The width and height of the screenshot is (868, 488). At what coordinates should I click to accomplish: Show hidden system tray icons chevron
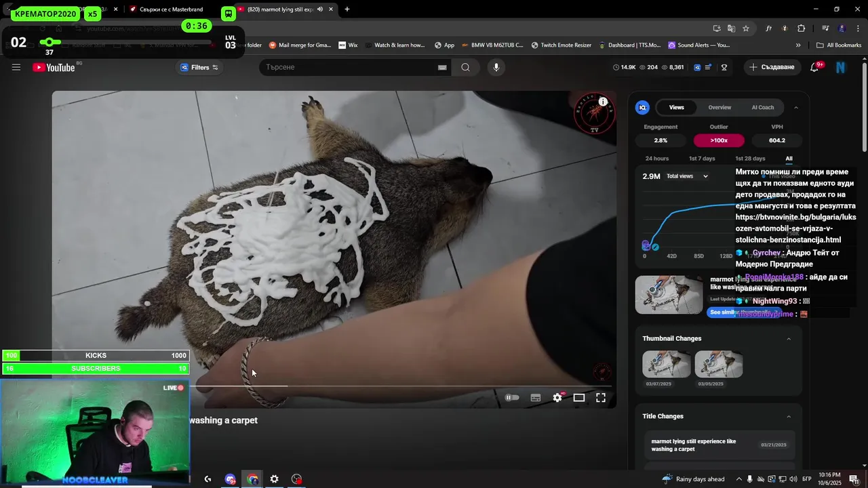tap(739, 479)
